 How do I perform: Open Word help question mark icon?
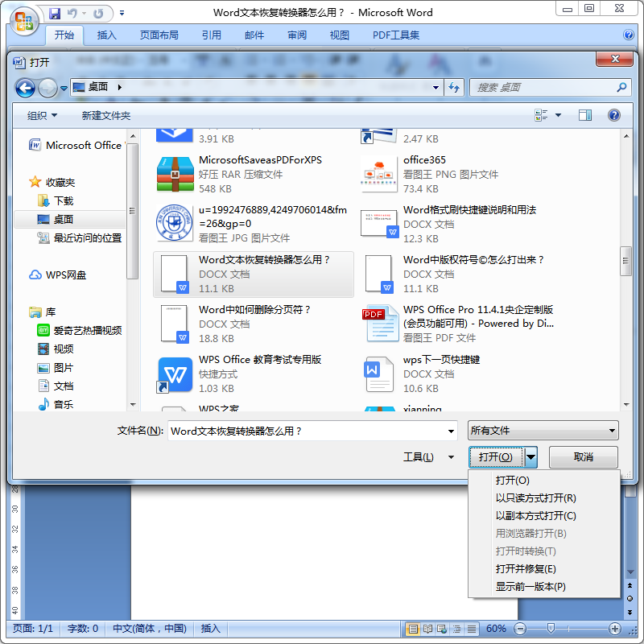coord(628,35)
